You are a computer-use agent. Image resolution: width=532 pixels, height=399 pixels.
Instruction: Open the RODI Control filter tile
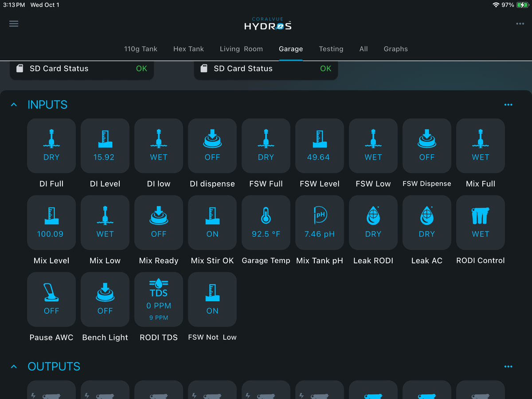click(x=481, y=223)
